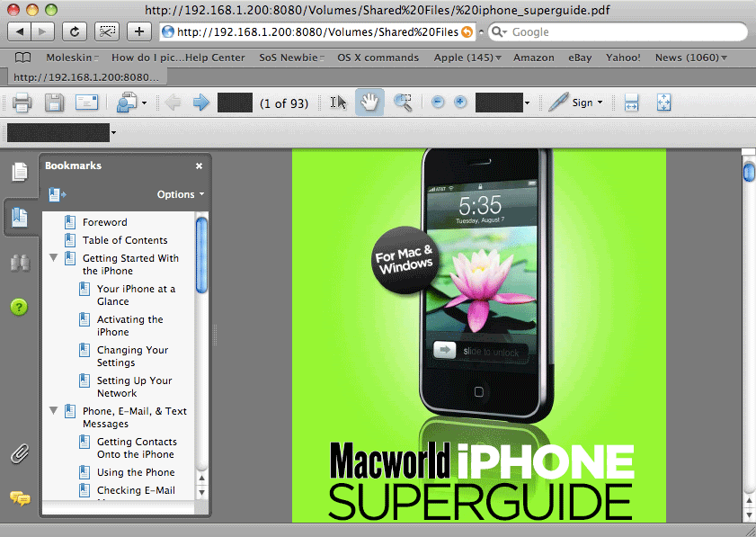Click the browser address bar

pyautogui.click(x=317, y=31)
